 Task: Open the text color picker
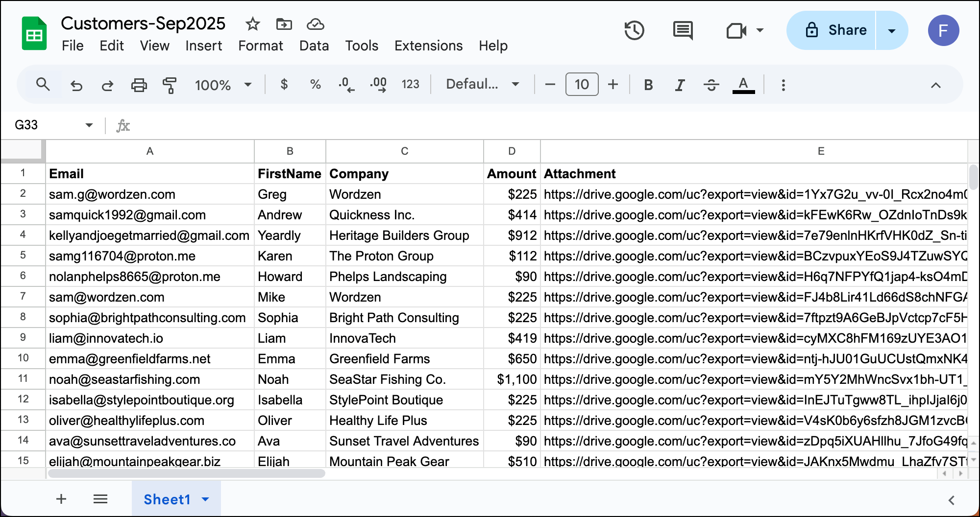[x=743, y=85]
